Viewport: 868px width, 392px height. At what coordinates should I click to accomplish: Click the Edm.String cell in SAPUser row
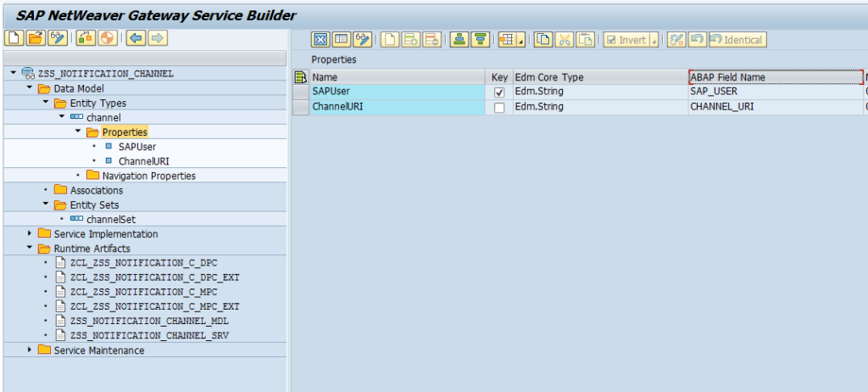(x=601, y=92)
